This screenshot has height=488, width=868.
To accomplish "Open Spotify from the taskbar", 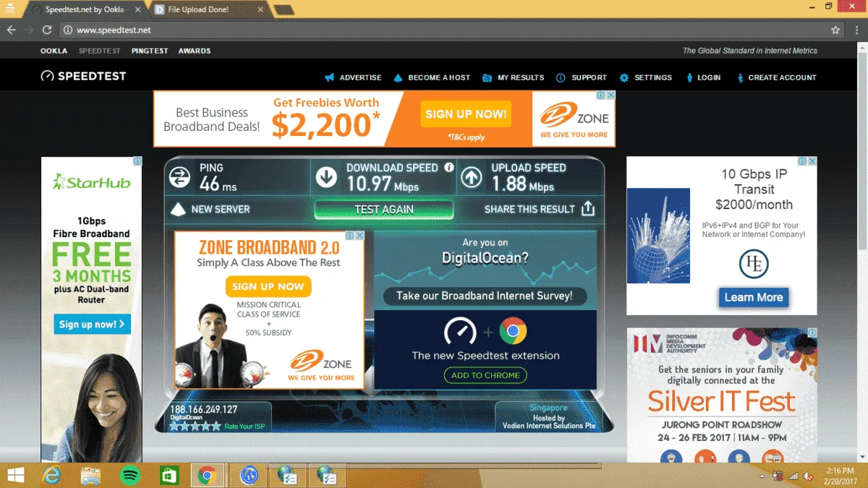I will click(x=130, y=475).
